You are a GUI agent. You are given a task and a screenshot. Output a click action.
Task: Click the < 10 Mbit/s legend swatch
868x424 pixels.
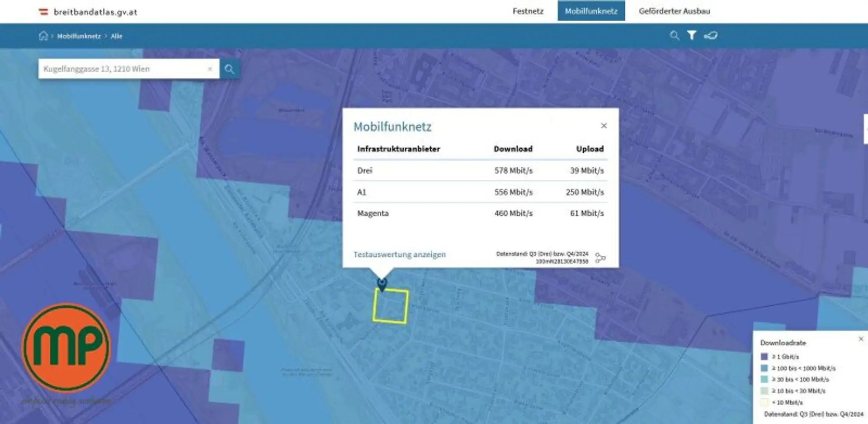764,402
